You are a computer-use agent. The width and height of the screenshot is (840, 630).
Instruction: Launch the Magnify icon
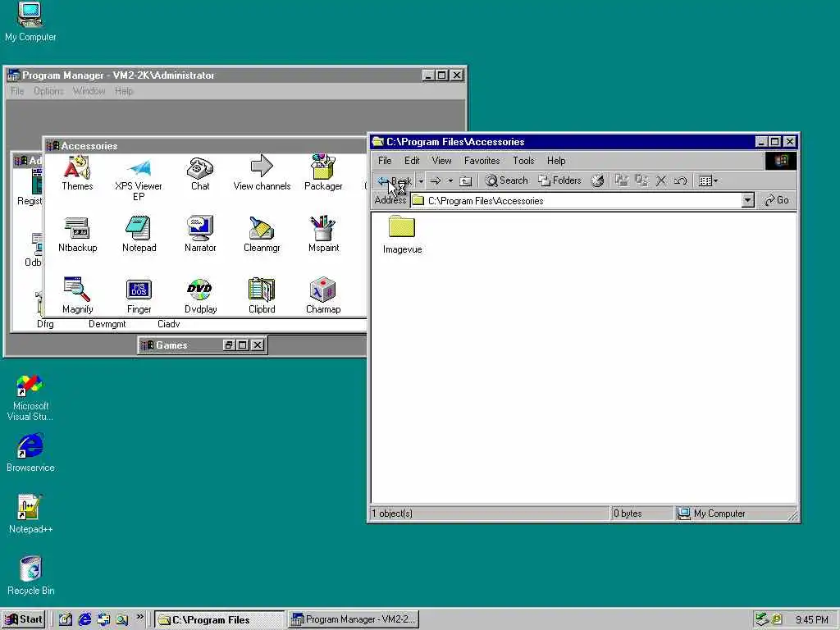77,295
